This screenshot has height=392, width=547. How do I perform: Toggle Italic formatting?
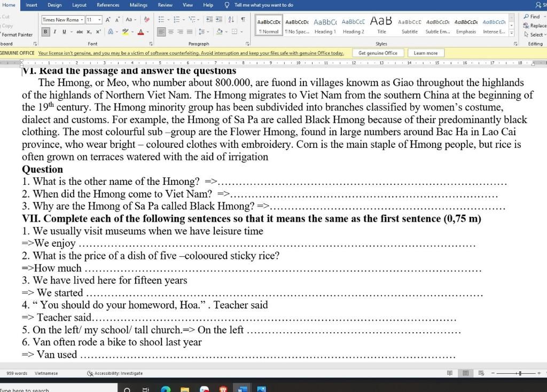coord(55,32)
